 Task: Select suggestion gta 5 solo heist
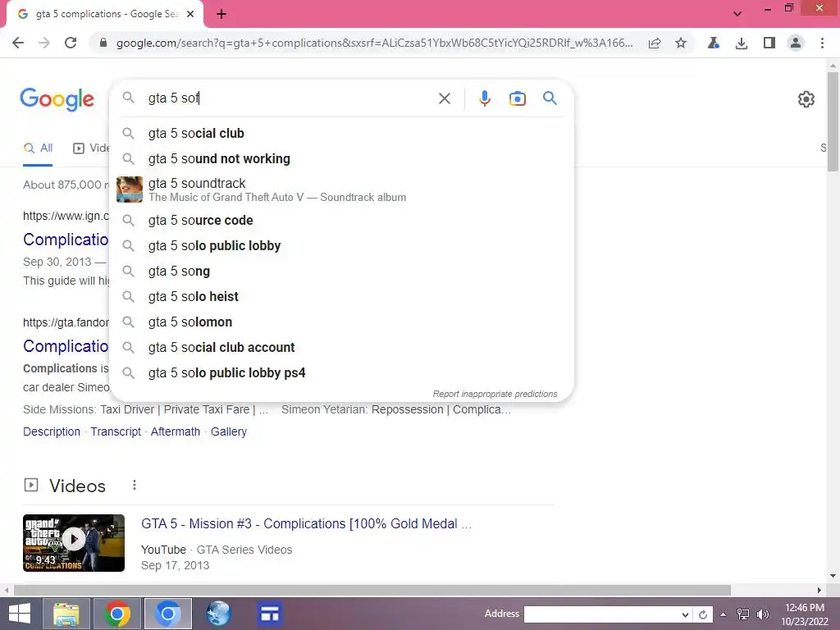[x=341, y=296]
